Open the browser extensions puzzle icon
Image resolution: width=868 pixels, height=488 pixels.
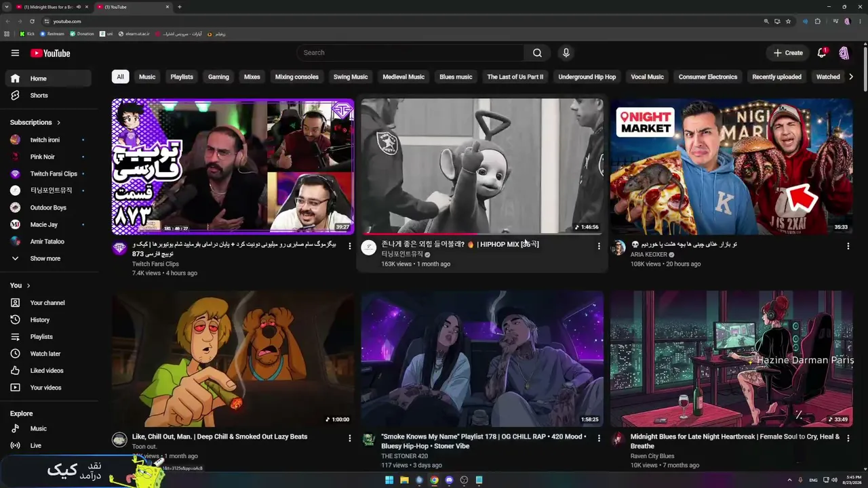[817, 21]
